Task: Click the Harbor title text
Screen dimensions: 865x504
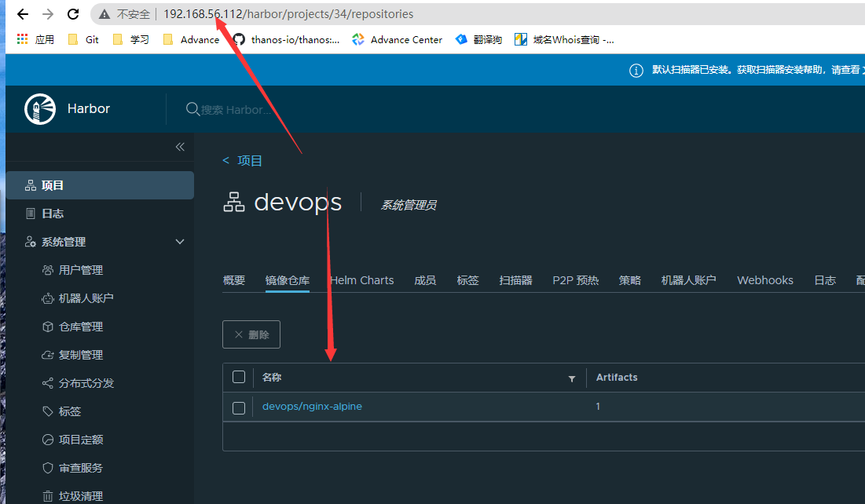Action: tap(89, 108)
